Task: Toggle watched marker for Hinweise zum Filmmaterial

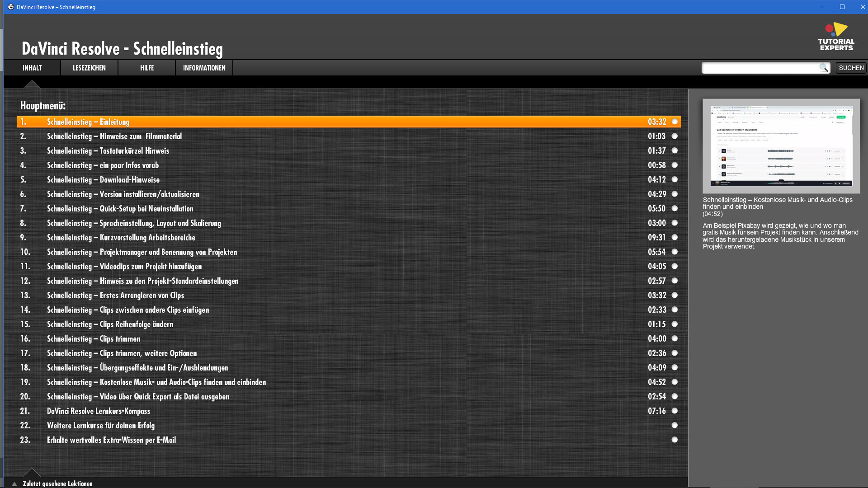Action: pos(675,136)
